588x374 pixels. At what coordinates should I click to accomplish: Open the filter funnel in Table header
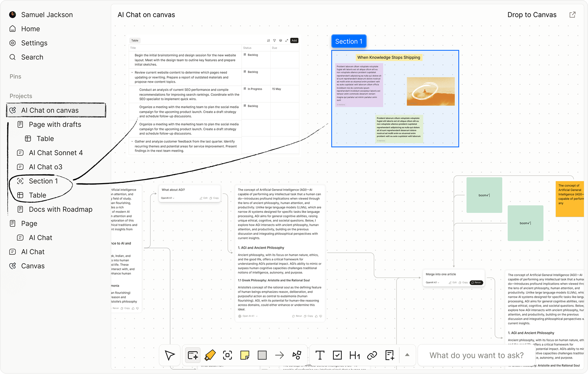[x=274, y=41]
